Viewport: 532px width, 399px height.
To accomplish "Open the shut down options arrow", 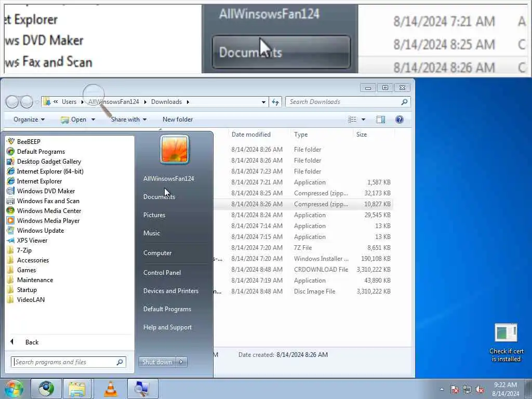I will [181, 362].
